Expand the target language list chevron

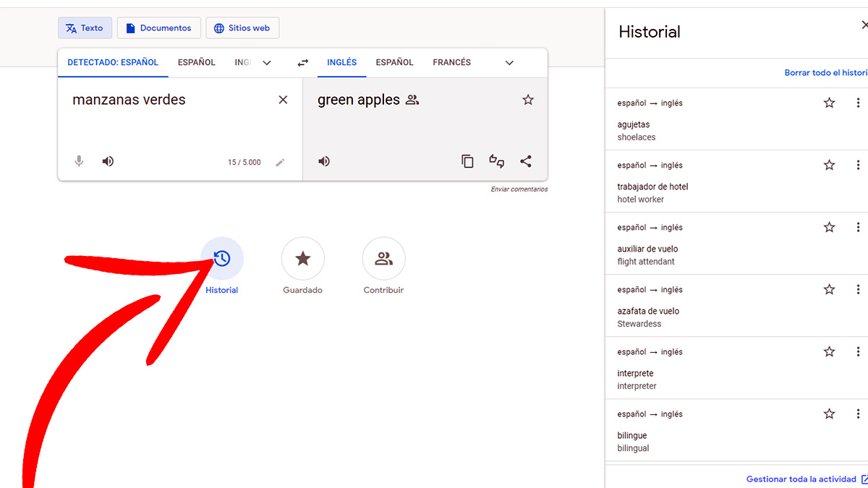click(x=509, y=63)
